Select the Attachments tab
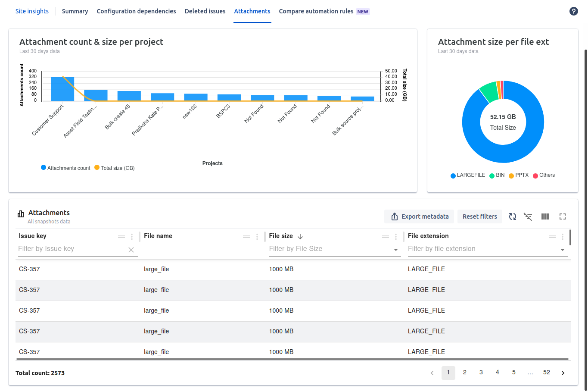This screenshot has height=392, width=588. tap(252, 11)
